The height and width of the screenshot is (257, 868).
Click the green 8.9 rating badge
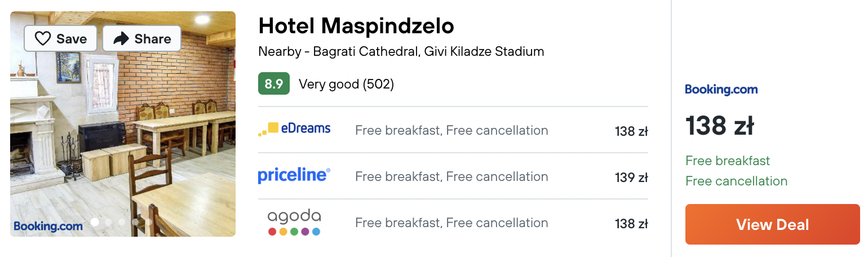point(274,84)
